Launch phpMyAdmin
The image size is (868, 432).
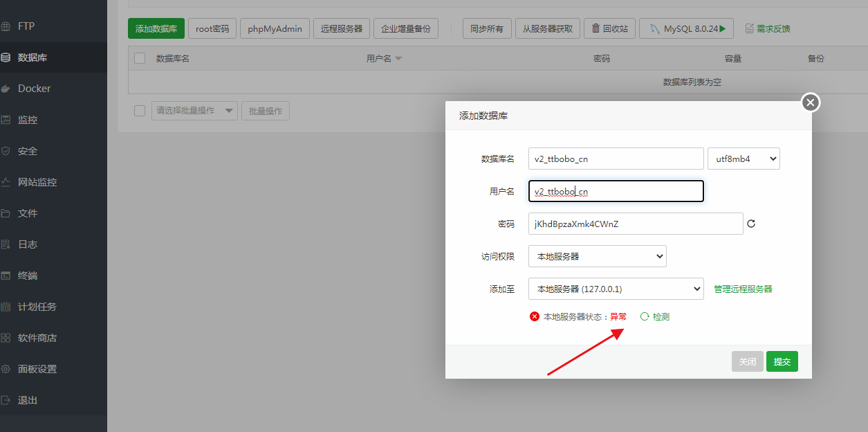coord(275,28)
